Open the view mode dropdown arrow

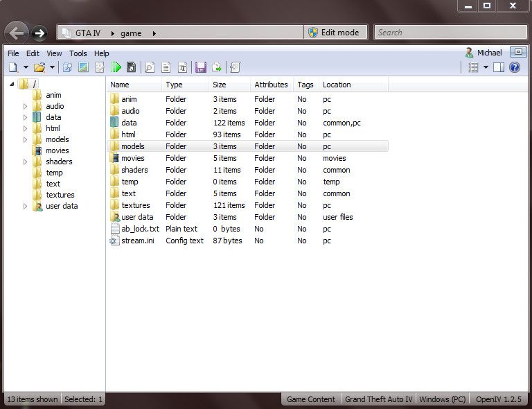486,67
